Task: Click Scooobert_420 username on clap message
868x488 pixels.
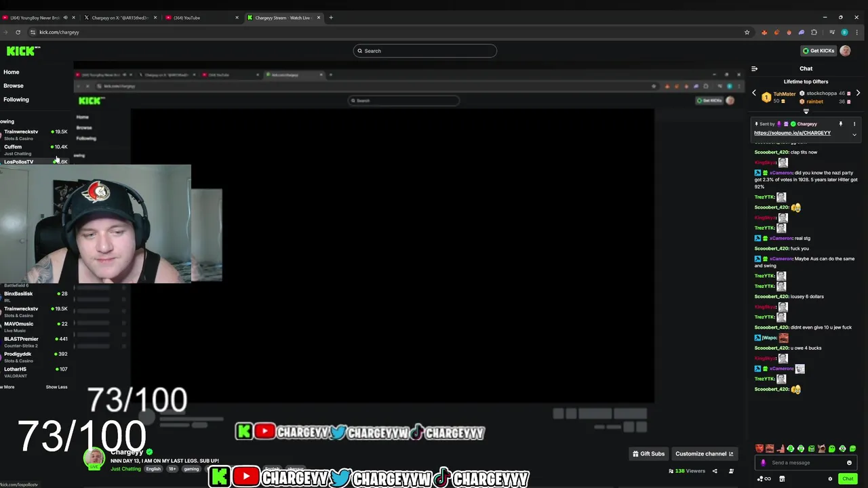Action: pos(771,152)
